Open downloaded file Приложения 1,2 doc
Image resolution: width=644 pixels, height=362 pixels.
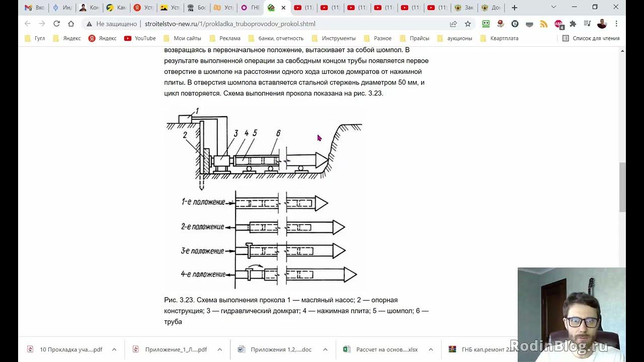click(276, 349)
